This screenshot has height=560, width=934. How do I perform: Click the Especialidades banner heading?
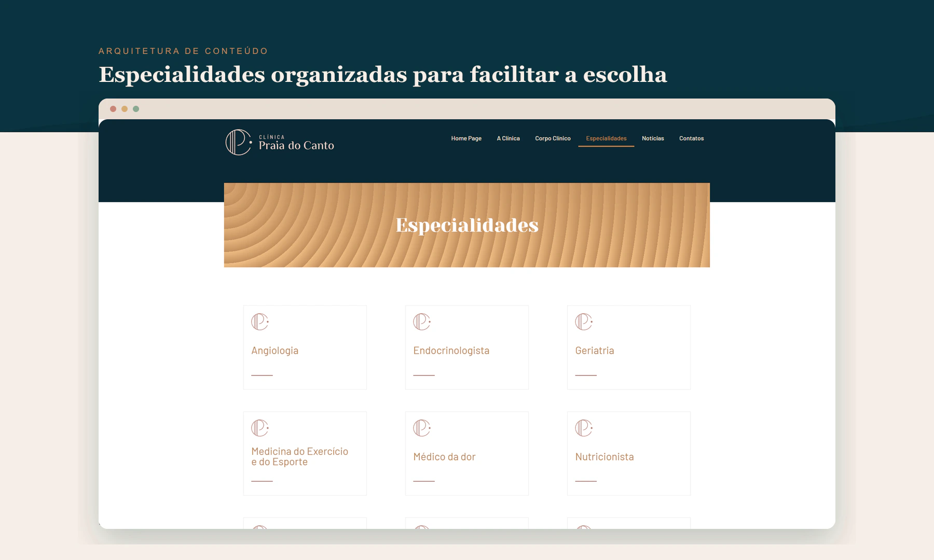pos(467,225)
